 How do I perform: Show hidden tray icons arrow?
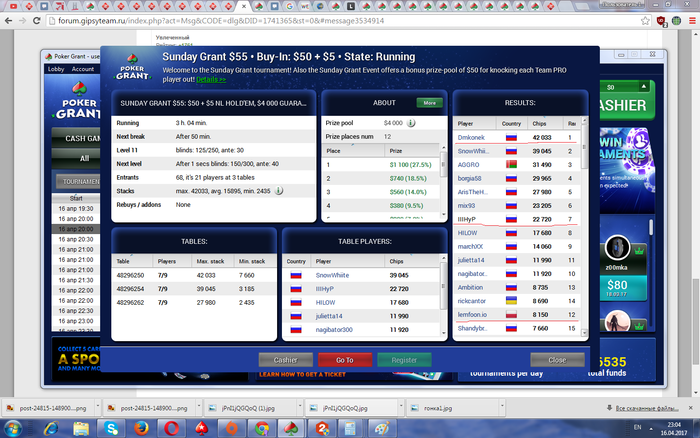650,429
